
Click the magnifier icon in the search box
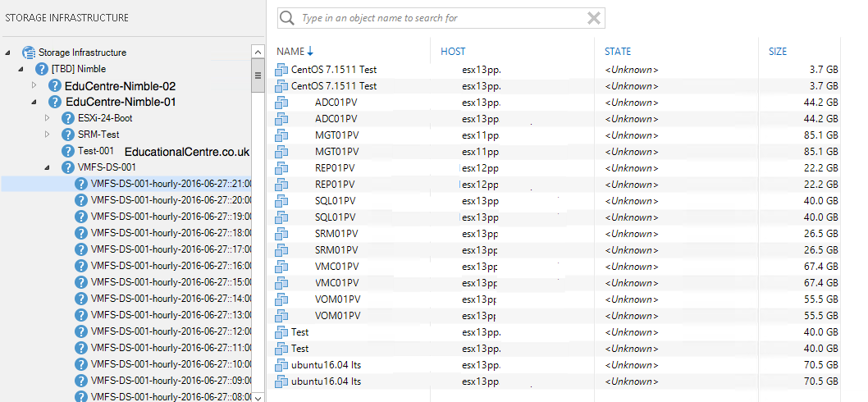point(287,18)
